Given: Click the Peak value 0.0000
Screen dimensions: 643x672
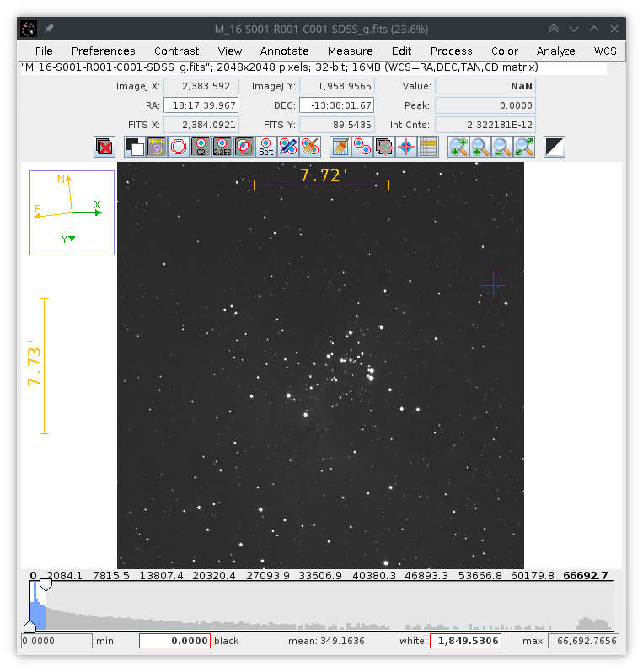Looking at the screenshot, I should point(485,105).
